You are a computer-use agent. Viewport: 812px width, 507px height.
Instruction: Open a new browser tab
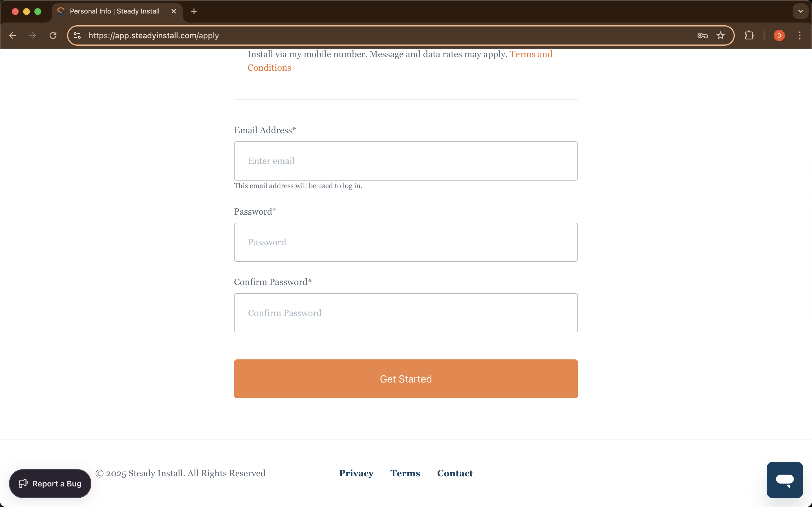(194, 11)
